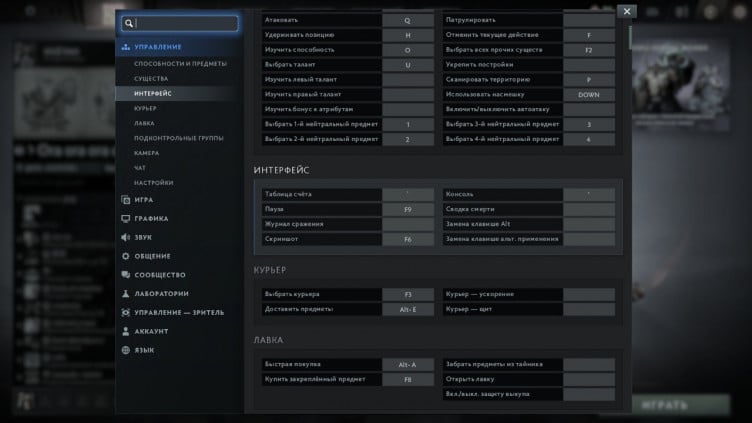Screen dimensions: 752x423
Task: Click the Аккаунт person icon
Action: tap(124, 331)
